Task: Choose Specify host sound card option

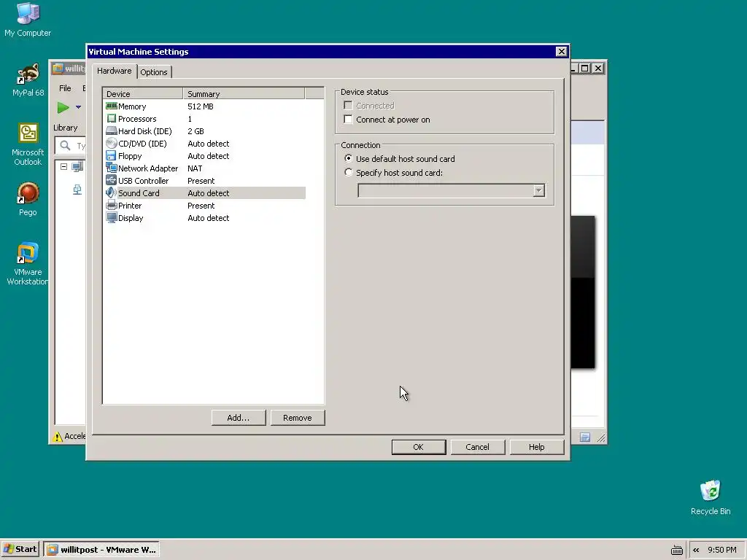Action: pos(348,172)
